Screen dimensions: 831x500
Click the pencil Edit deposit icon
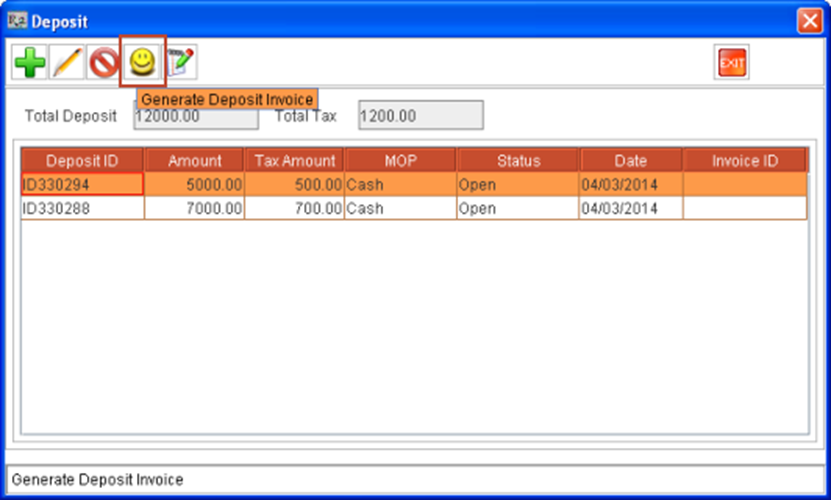tap(66, 65)
